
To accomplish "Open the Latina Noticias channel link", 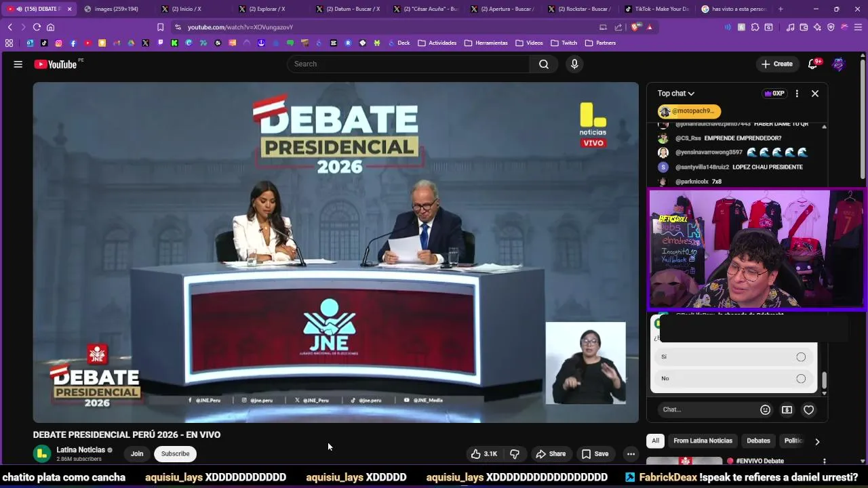I will 81,450.
